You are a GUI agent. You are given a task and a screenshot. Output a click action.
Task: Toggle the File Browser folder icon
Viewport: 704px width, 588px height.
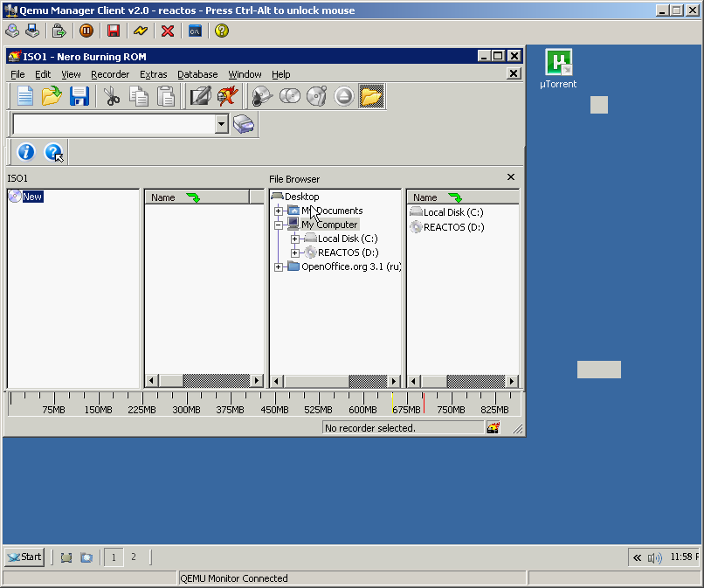tap(371, 96)
